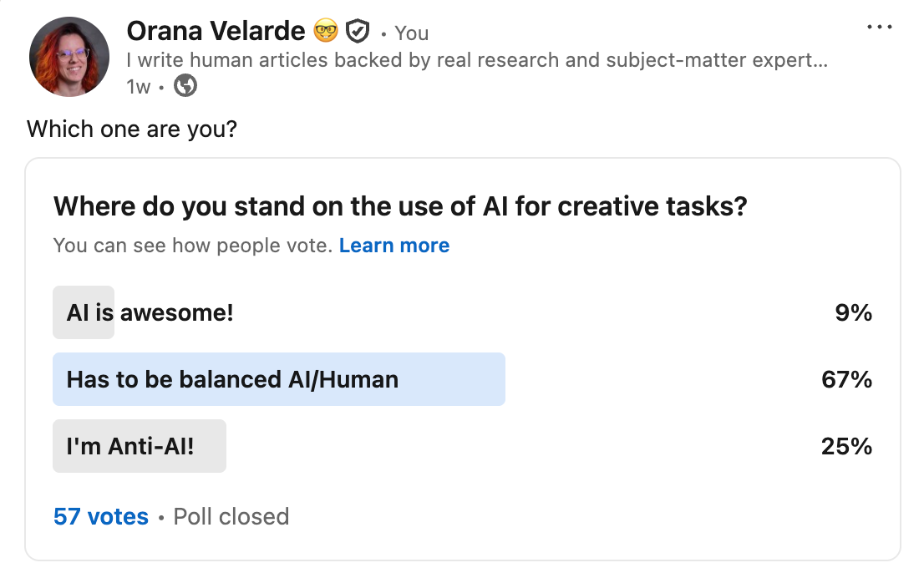Click the author headline about human articles
This screenshot has height=573, width=924.
(476, 61)
